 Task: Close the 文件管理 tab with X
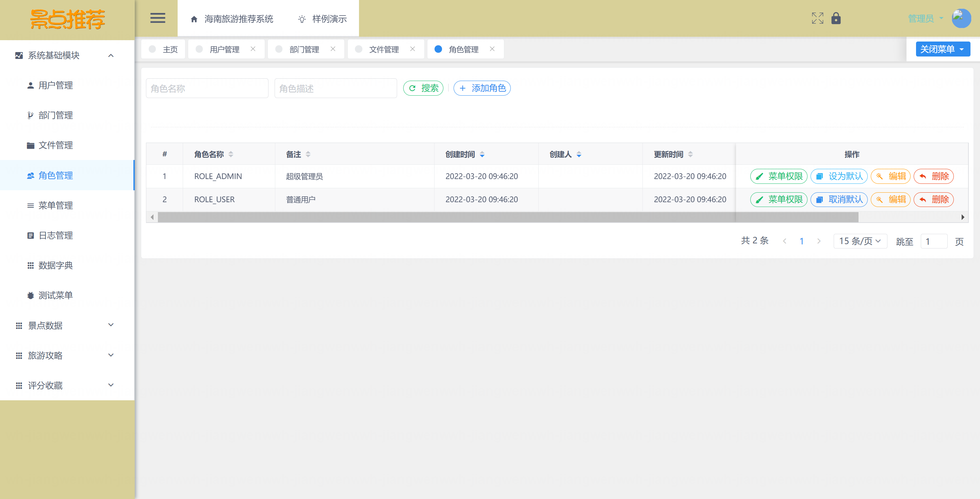point(412,49)
